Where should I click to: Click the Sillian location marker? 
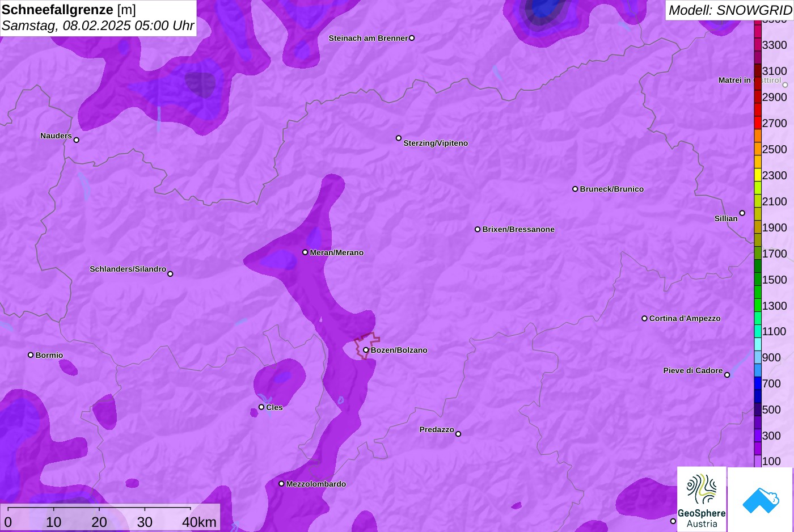pyautogui.click(x=742, y=213)
